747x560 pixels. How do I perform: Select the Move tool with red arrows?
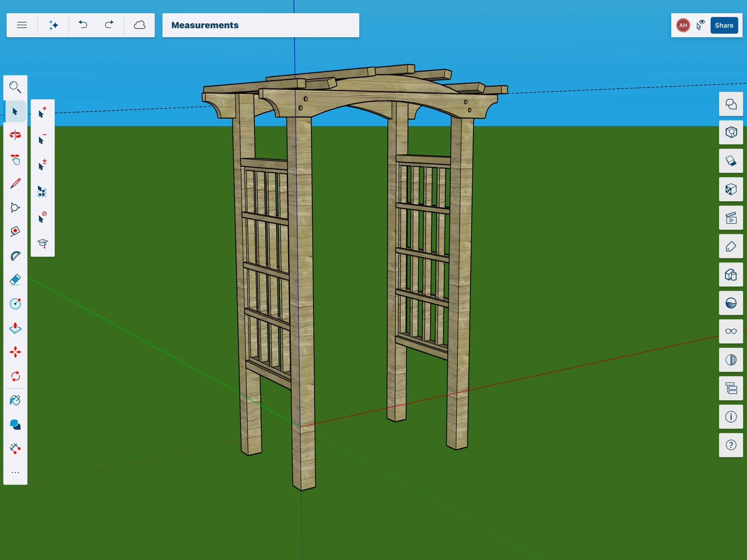(15, 352)
